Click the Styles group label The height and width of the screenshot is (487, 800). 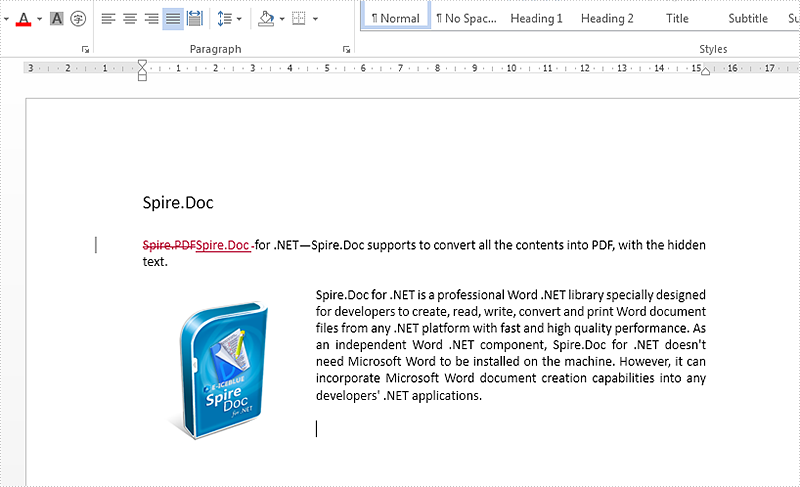[x=713, y=49]
